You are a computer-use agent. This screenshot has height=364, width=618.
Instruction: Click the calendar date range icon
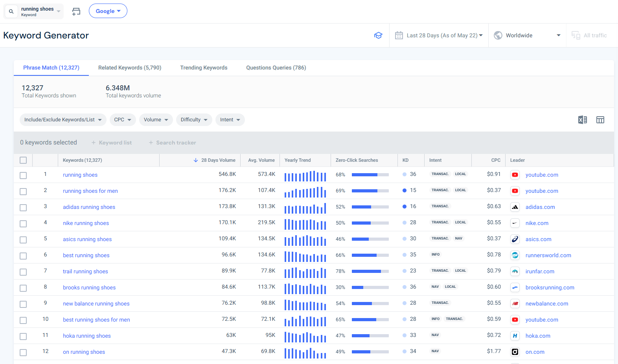(399, 35)
